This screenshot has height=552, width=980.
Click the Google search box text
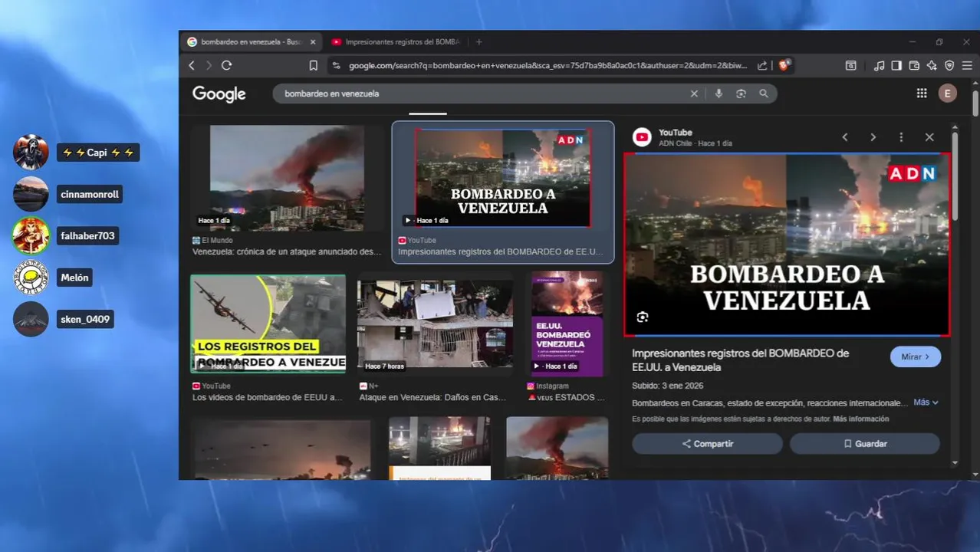point(331,94)
